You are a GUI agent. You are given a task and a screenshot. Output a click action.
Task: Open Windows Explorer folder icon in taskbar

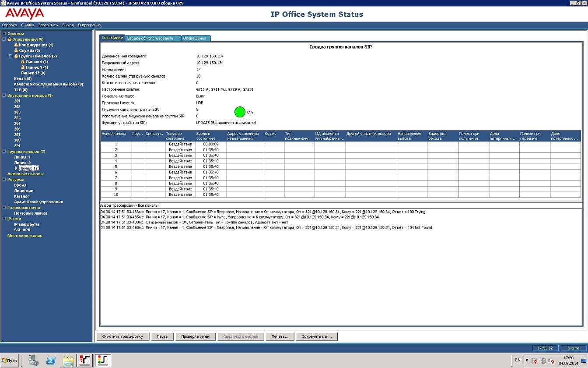pos(68,360)
